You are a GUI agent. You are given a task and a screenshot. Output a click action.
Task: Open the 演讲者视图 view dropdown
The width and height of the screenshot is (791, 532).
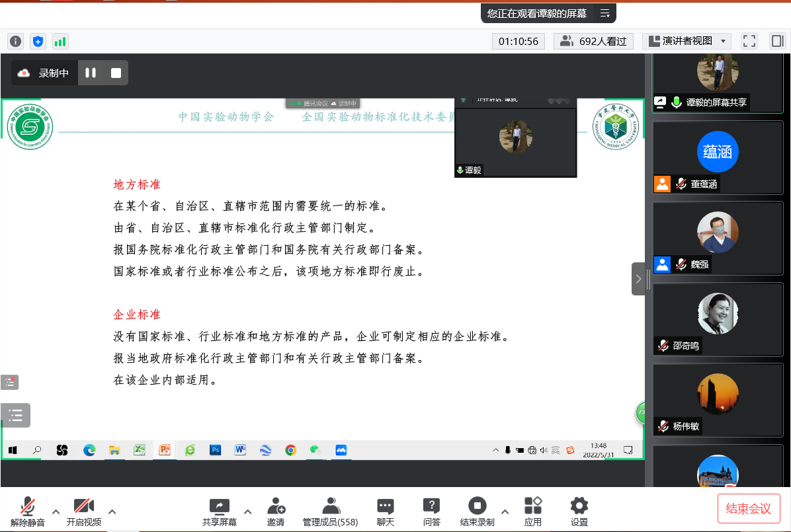687,41
